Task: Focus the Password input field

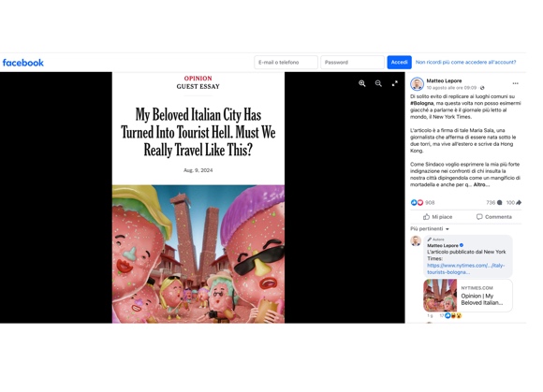Action: [353, 63]
